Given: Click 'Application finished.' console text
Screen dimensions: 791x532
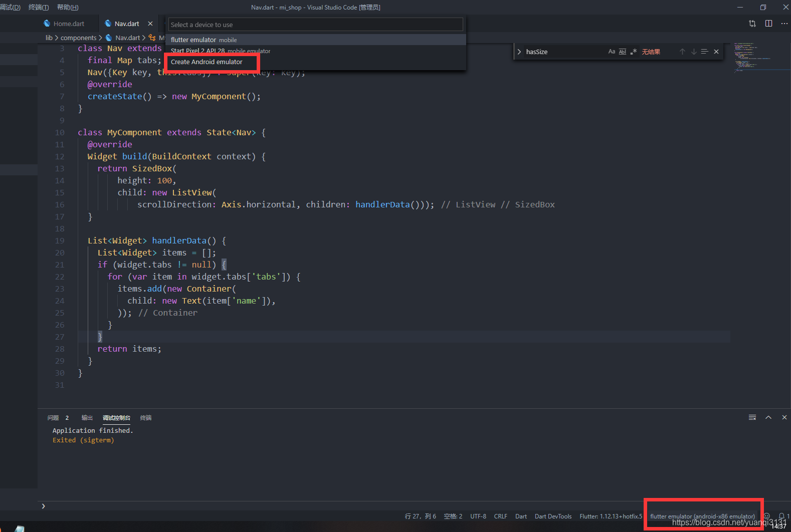Looking at the screenshot, I should coord(93,430).
